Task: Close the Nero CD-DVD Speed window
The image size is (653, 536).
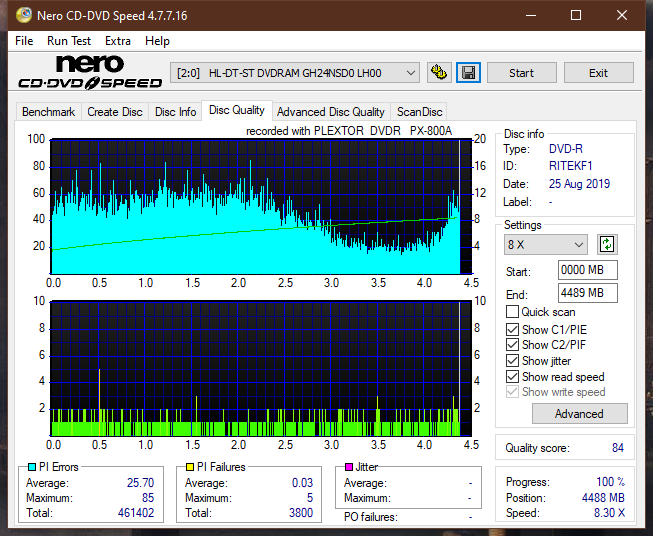Action: 622,15
